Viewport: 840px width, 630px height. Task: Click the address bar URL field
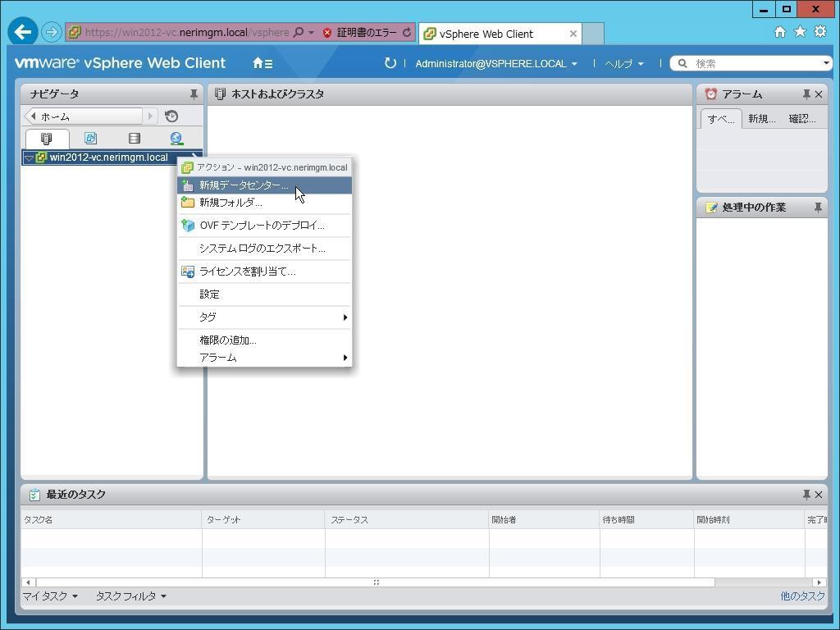coord(186,33)
